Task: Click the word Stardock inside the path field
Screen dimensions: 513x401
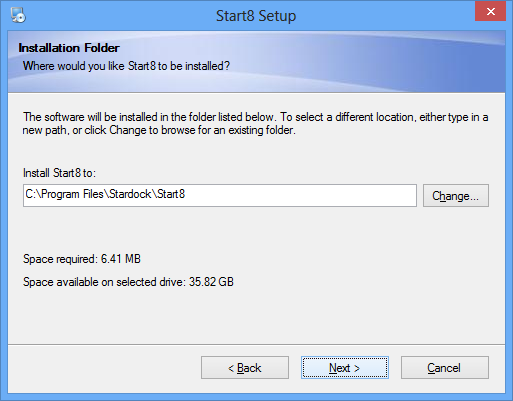Action: pyautogui.click(x=130, y=194)
